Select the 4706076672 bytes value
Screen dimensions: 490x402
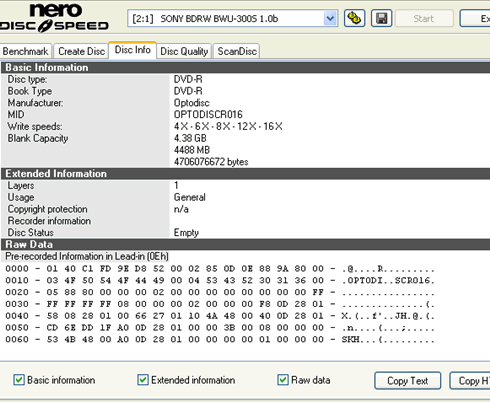point(211,162)
